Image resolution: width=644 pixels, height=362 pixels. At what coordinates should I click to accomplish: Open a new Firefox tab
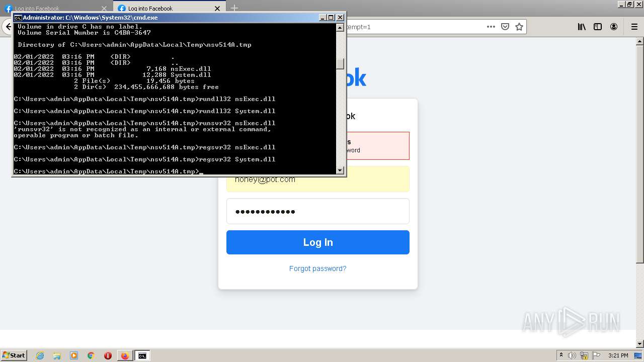click(x=234, y=8)
